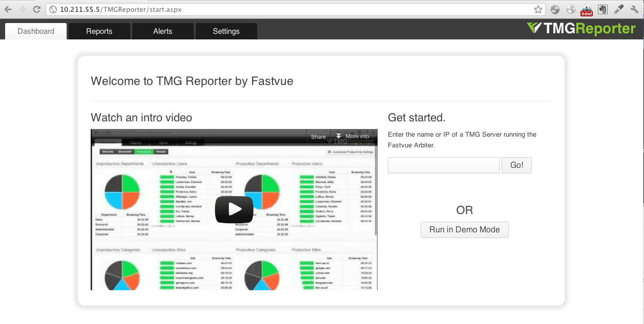Open the Reports tab

(99, 31)
